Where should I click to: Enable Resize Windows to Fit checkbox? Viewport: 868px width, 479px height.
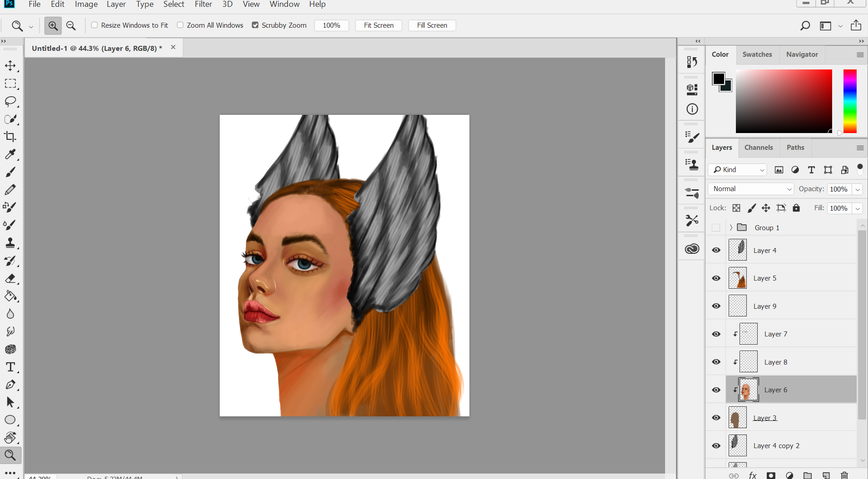coord(94,25)
